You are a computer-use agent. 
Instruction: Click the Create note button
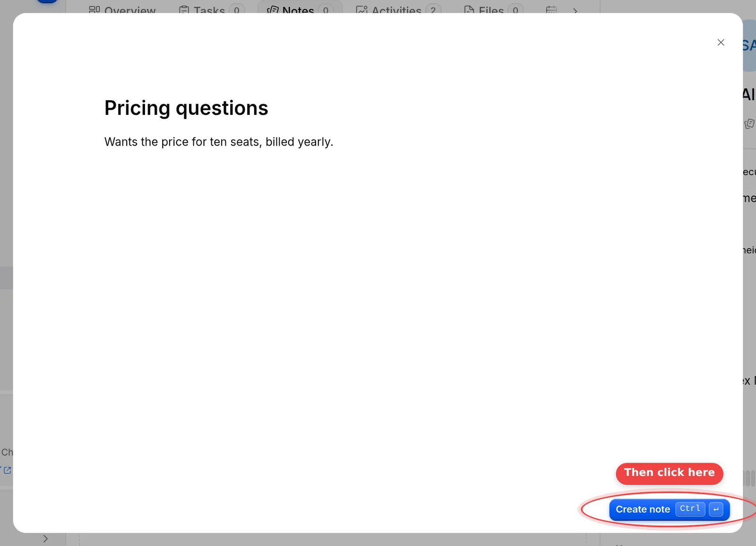point(669,509)
